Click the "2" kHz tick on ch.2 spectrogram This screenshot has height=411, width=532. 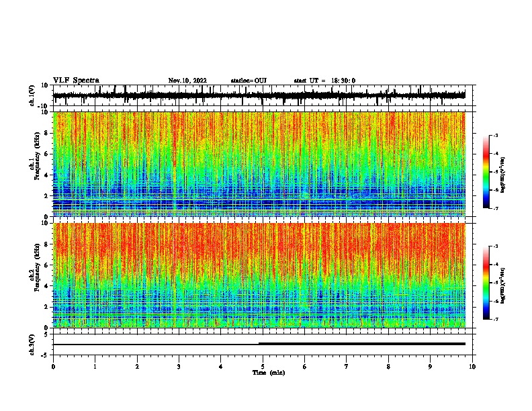(x=46, y=307)
